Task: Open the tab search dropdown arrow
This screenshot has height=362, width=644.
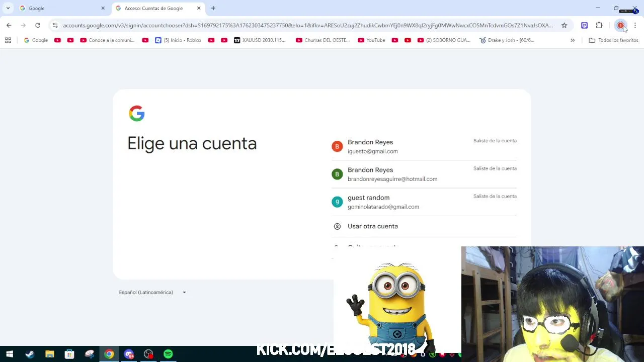Action: point(8,8)
